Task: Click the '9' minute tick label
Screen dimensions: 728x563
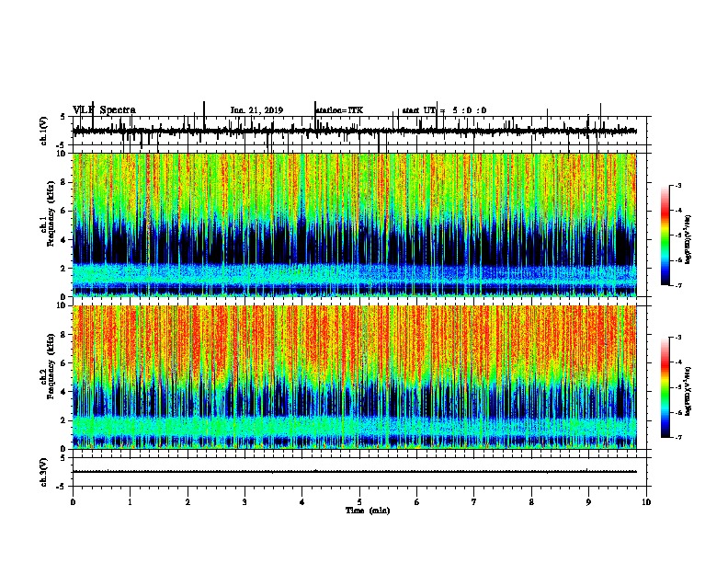Action: tap(588, 502)
